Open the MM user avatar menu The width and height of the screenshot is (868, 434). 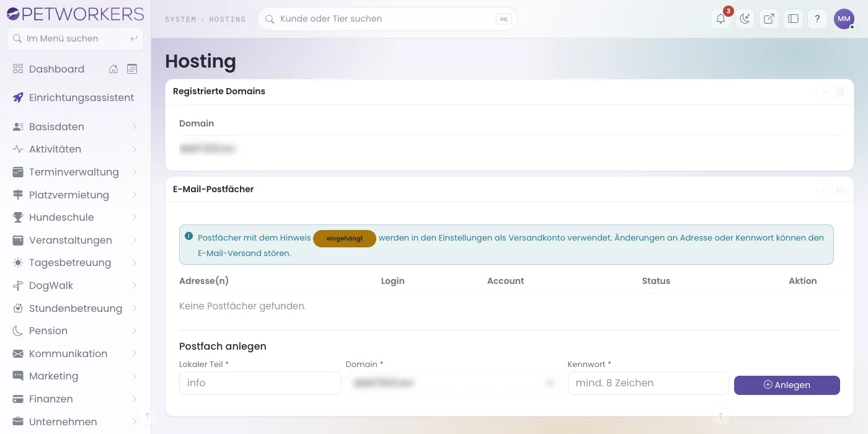point(844,19)
